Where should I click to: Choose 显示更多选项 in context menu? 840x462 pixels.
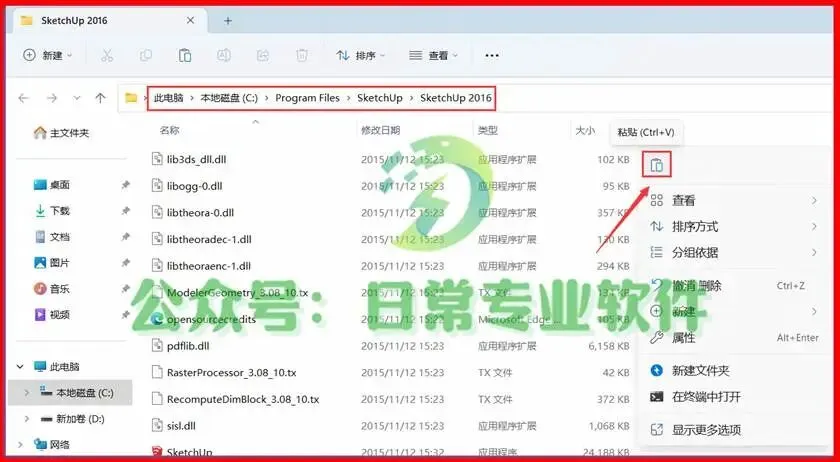pyautogui.click(x=733, y=429)
